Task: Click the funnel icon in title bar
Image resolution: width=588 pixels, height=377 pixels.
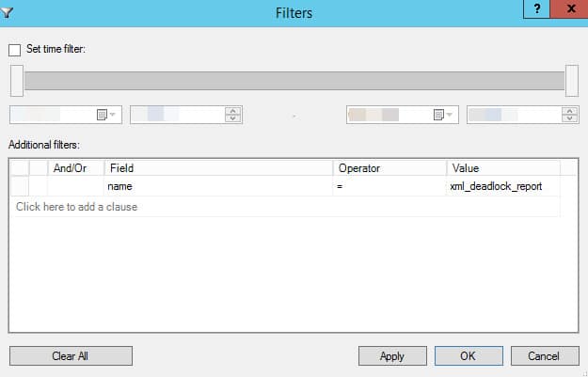Action: click(x=7, y=13)
